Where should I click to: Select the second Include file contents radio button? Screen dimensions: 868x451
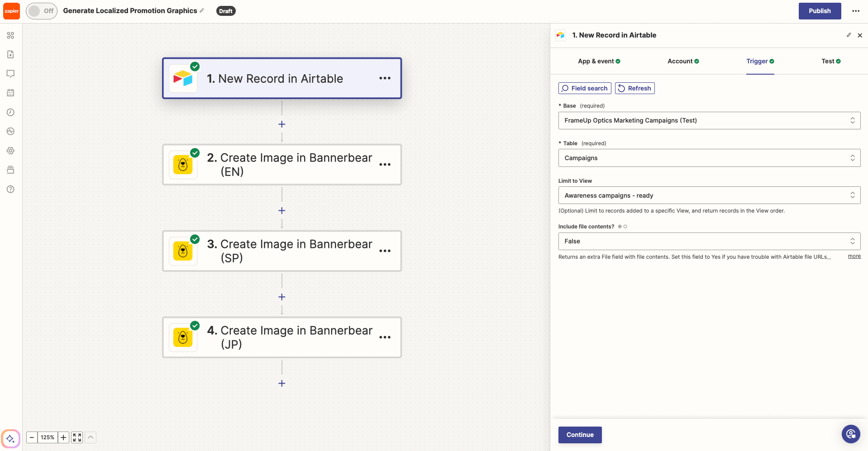tap(625, 227)
